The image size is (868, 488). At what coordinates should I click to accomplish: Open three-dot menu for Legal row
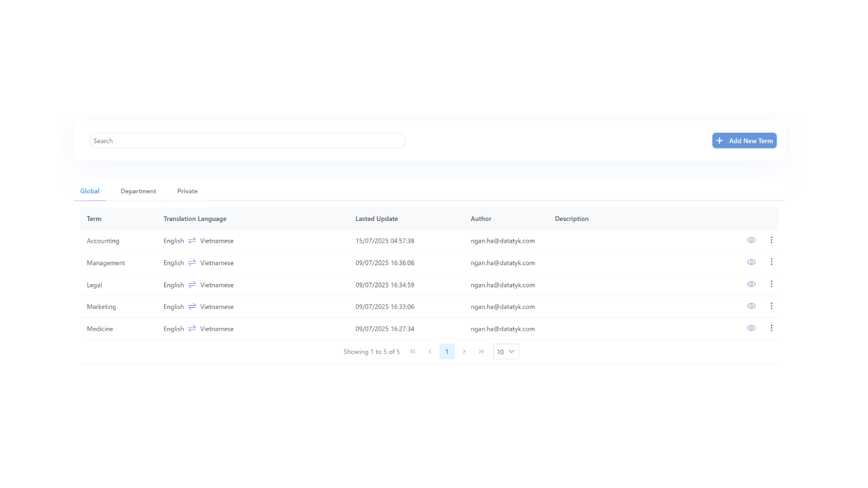coord(772,284)
